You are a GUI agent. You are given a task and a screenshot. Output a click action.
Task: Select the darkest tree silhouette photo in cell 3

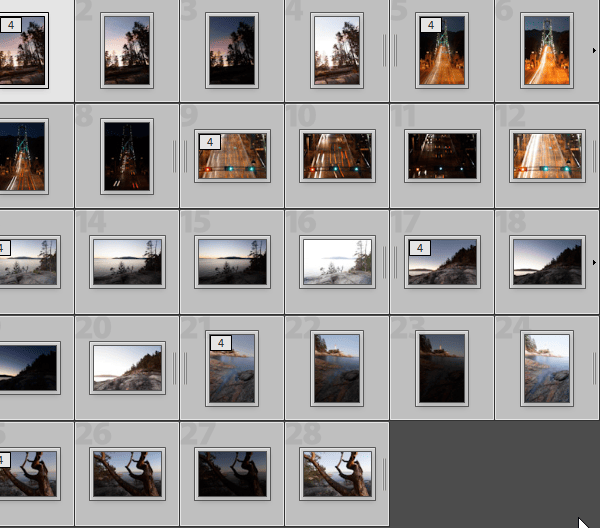[232, 50]
